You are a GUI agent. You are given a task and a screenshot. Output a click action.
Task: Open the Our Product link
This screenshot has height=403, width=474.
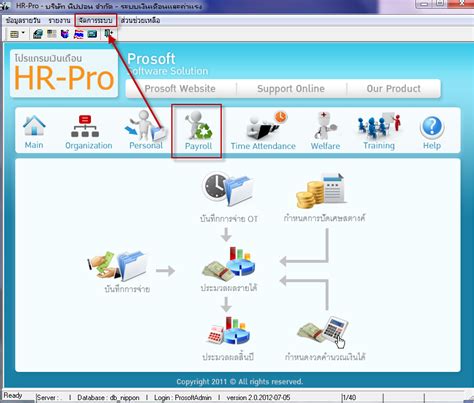tap(393, 89)
